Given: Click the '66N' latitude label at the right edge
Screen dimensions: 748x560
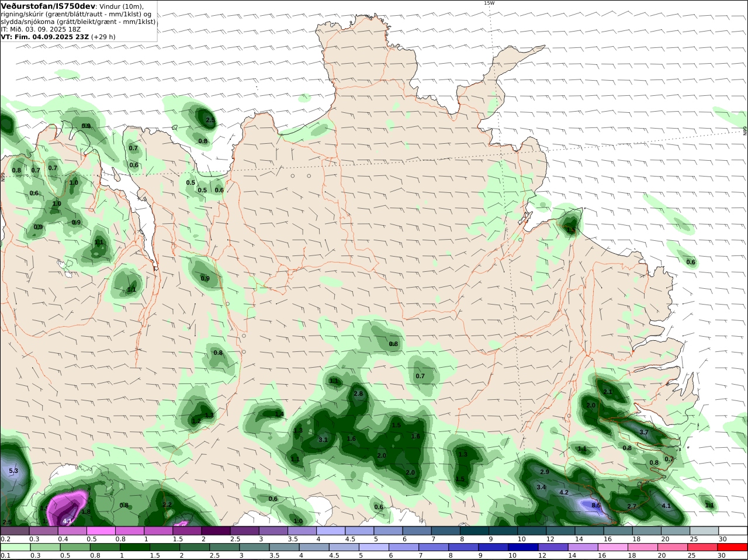Looking at the screenshot, I should coord(745,131).
